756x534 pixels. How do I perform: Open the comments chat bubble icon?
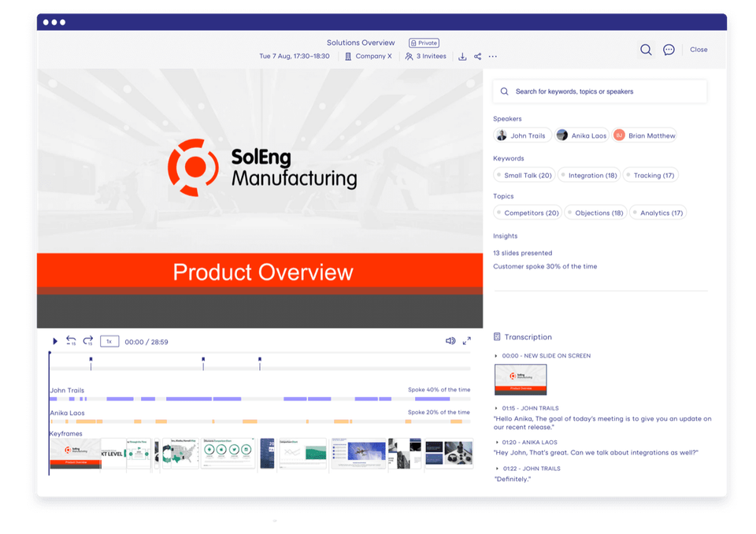coord(669,50)
